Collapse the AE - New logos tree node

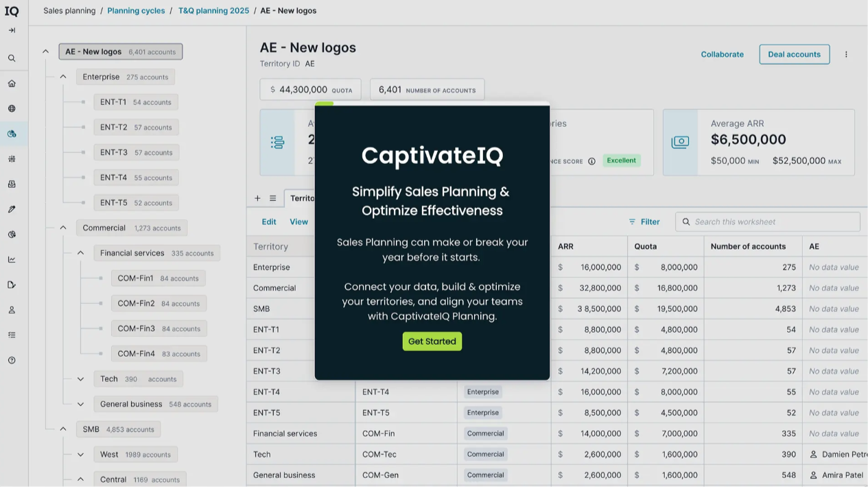(x=45, y=51)
